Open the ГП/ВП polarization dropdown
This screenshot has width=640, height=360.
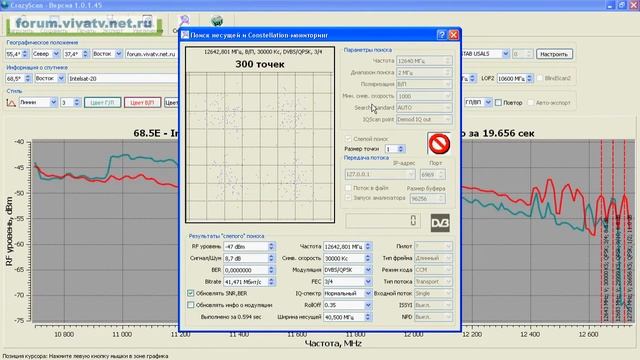tap(488, 102)
